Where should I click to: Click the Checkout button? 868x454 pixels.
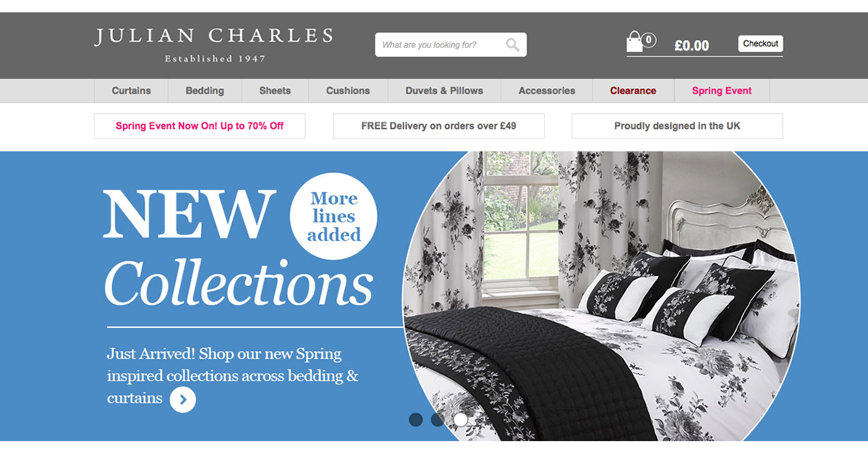760,43
